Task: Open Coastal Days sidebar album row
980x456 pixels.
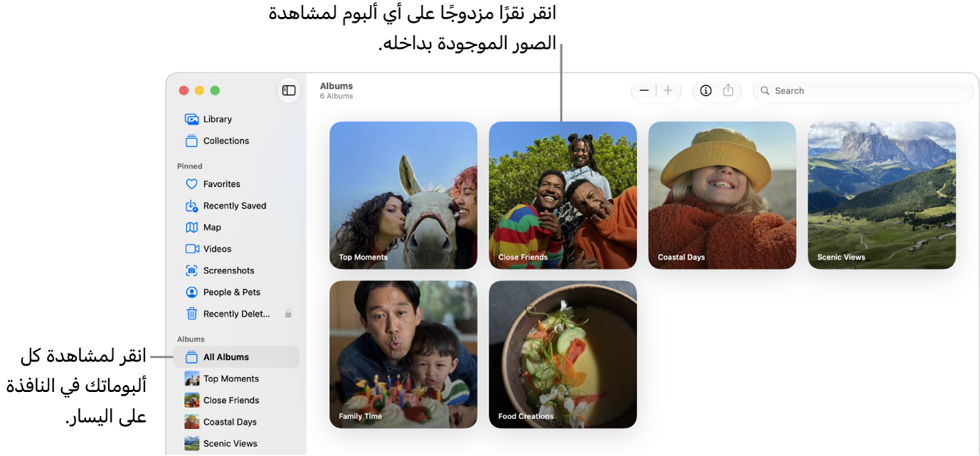Action: click(x=236, y=422)
